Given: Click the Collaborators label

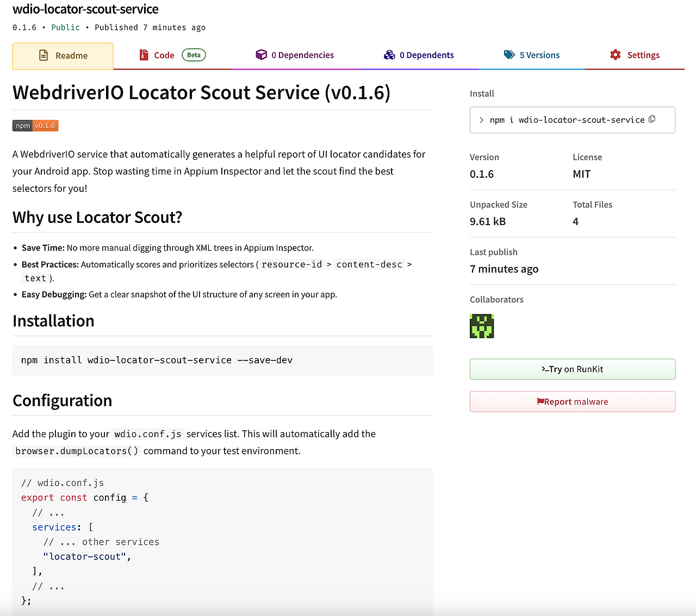Looking at the screenshot, I should pyautogui.click(x=496, y=300).
